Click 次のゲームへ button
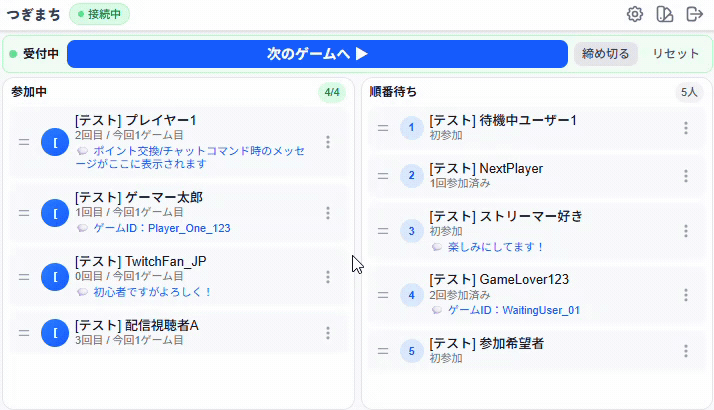Screen dimensions: 714x410 [317, 54]
